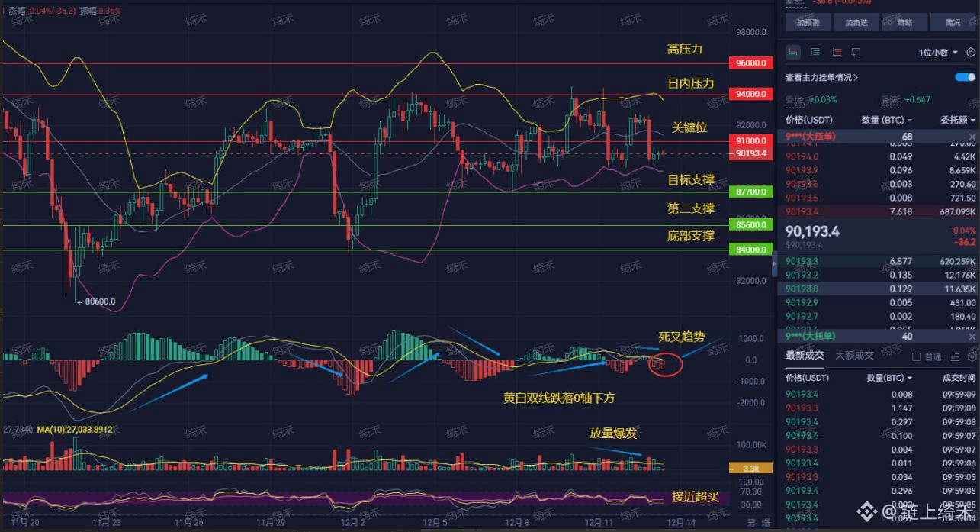Dismiss the 大托单 row with its X icon
Image resolution: width=980 pixels, height=532 pixels.
coord(971,337)
